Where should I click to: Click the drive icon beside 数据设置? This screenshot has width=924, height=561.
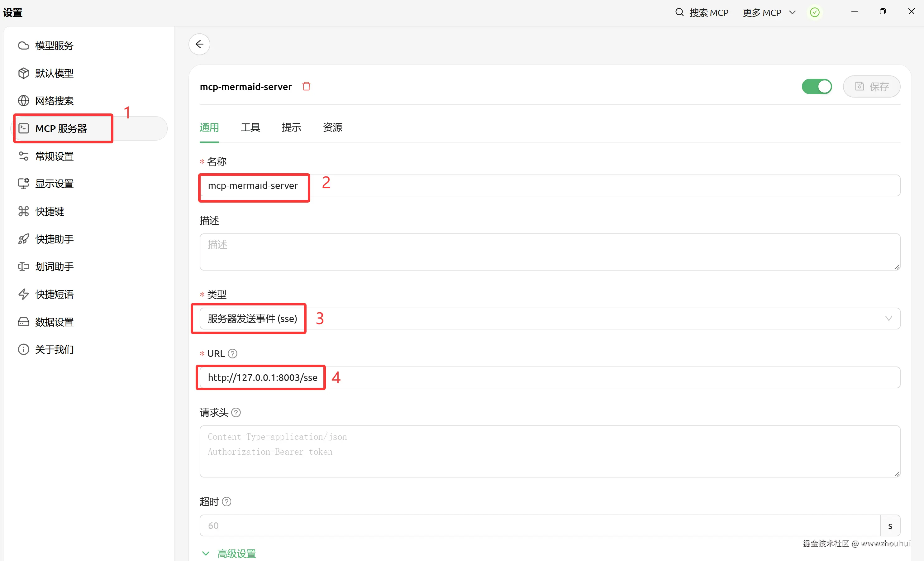[x=23, y=322]
